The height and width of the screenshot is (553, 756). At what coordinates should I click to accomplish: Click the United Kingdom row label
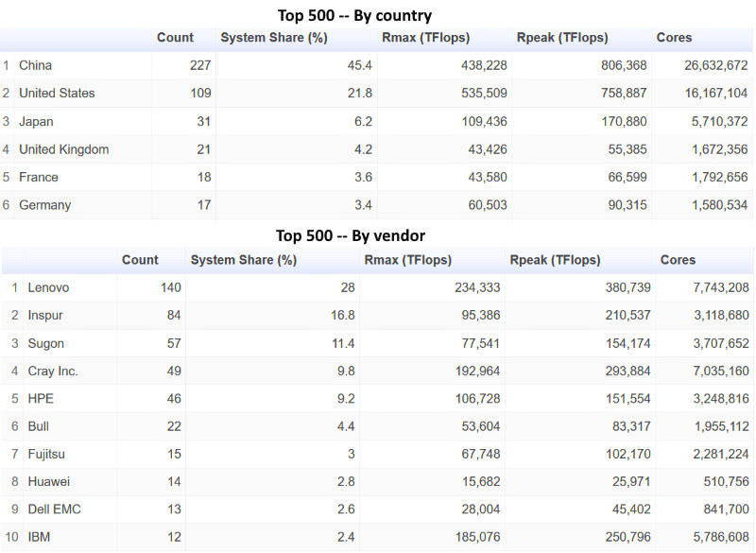click(63, 149)
